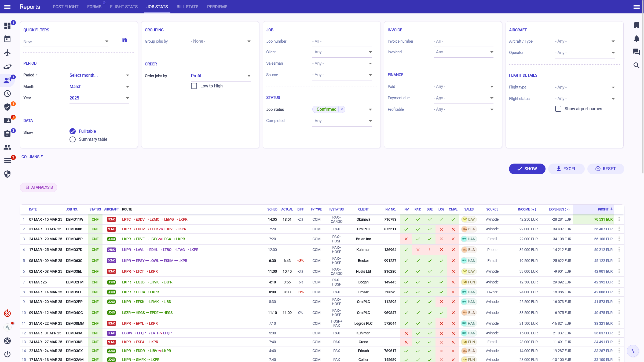Open the Month dropdown showing March

coord(99,87)
